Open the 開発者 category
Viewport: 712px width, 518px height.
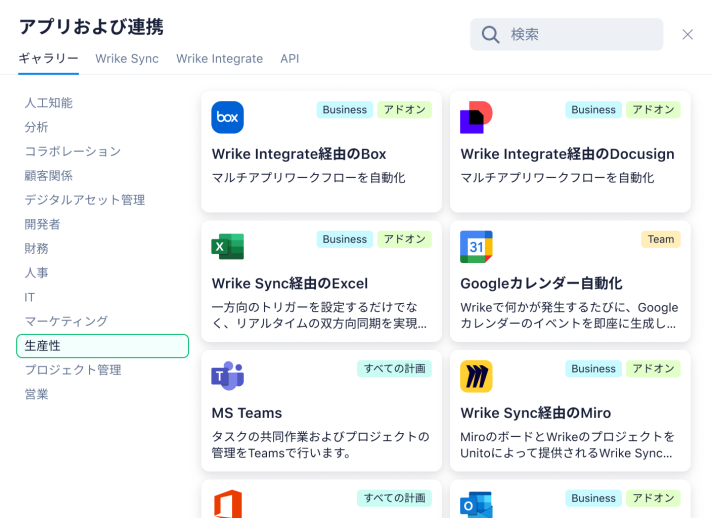[42, 224]
